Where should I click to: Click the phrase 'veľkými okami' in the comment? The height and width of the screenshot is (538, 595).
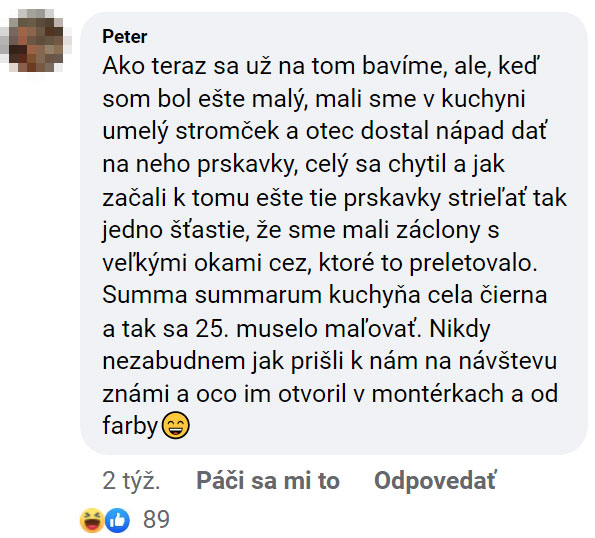[x=182, y=263]
